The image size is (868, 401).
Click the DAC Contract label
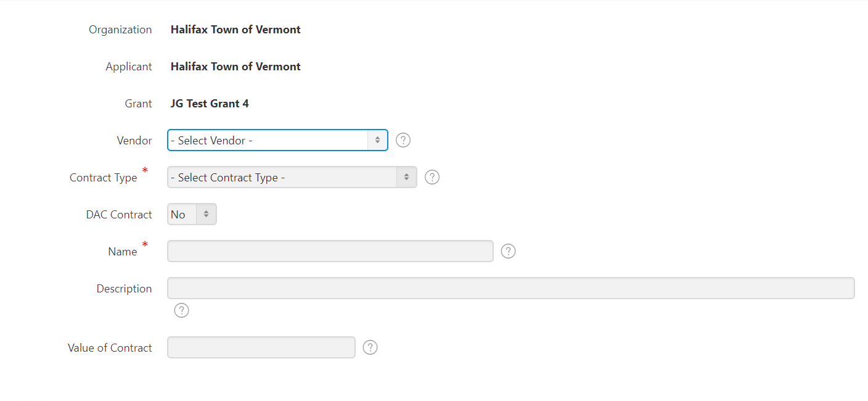click(119, 215)
